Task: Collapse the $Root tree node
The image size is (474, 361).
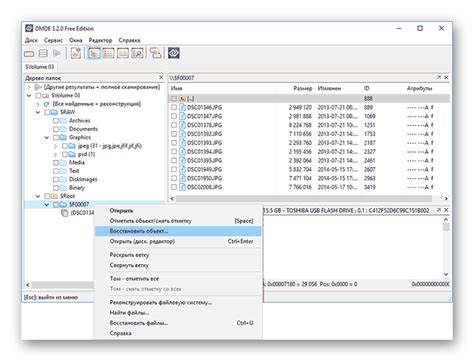Action: click(x=38, y=196)
